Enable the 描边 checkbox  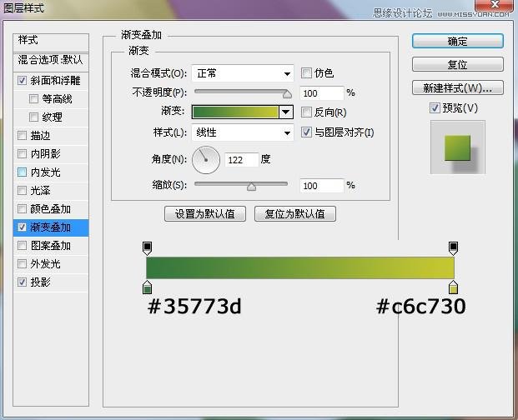[x=23, y=135]
